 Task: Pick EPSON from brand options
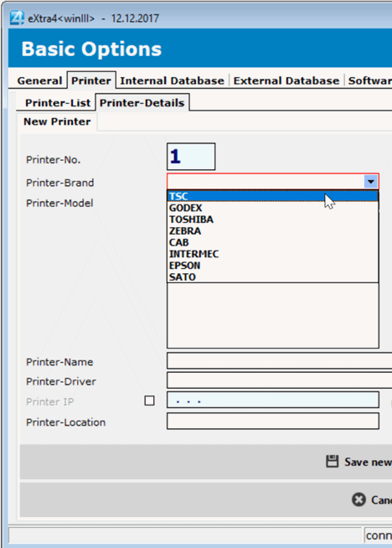pos(272,266)
